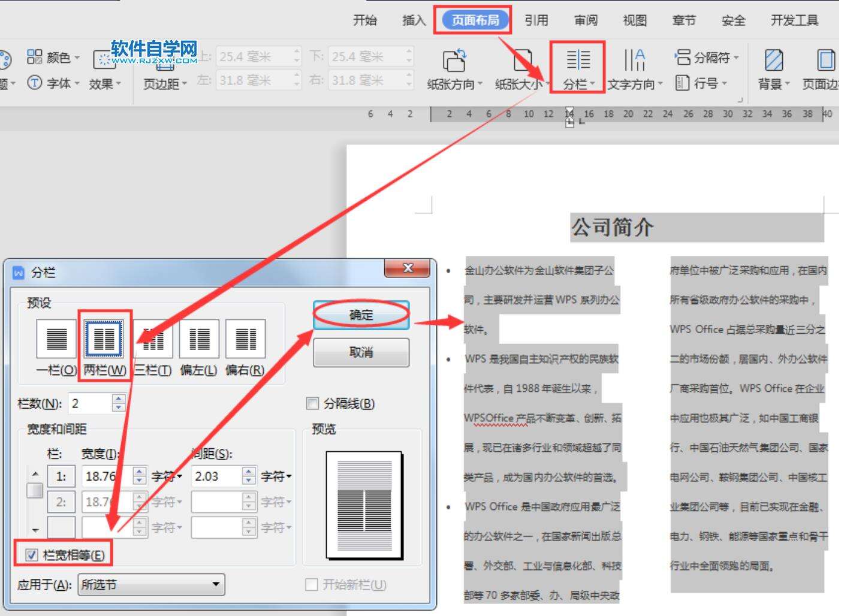
Task: Click the 取消 Cancel button
Action: pos(361,352)
